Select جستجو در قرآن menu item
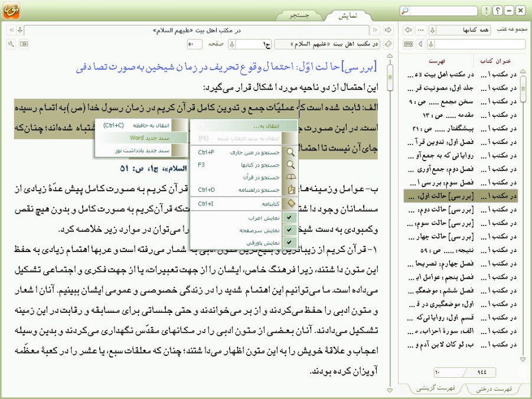 point(244,178)
